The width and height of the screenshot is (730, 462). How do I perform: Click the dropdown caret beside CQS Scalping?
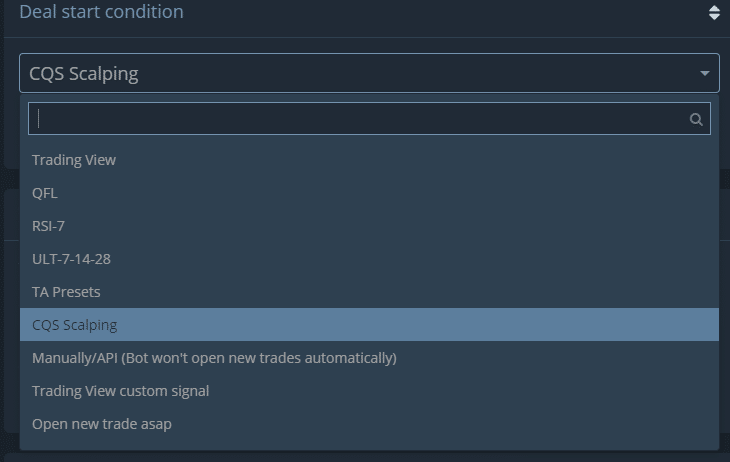(704, 74)
